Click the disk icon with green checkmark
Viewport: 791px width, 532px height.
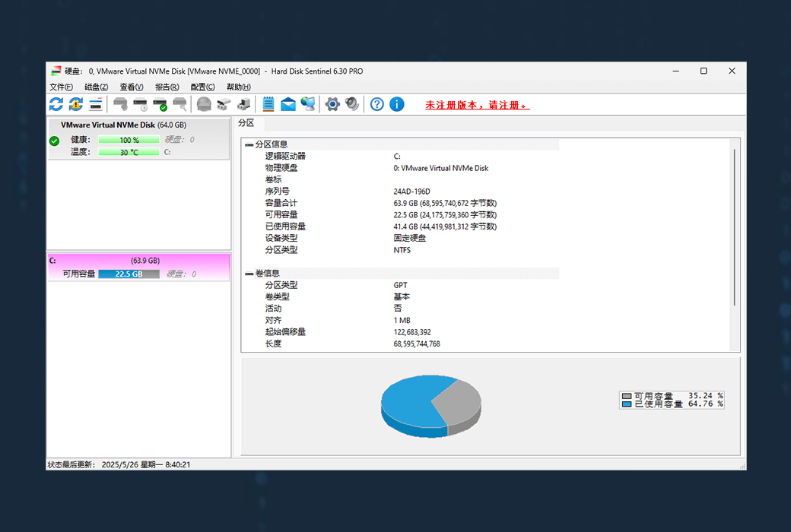[x=160, y=104]
